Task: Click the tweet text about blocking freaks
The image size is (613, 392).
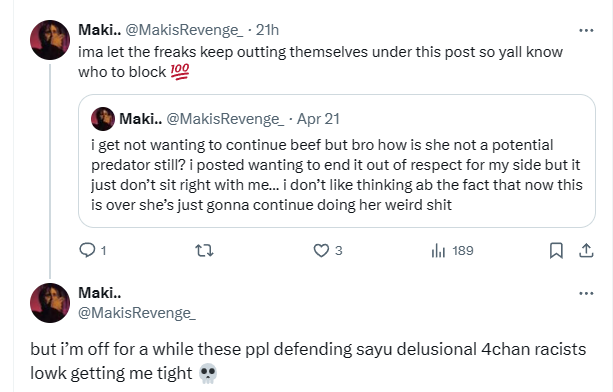Action: [x=320, y=62]
